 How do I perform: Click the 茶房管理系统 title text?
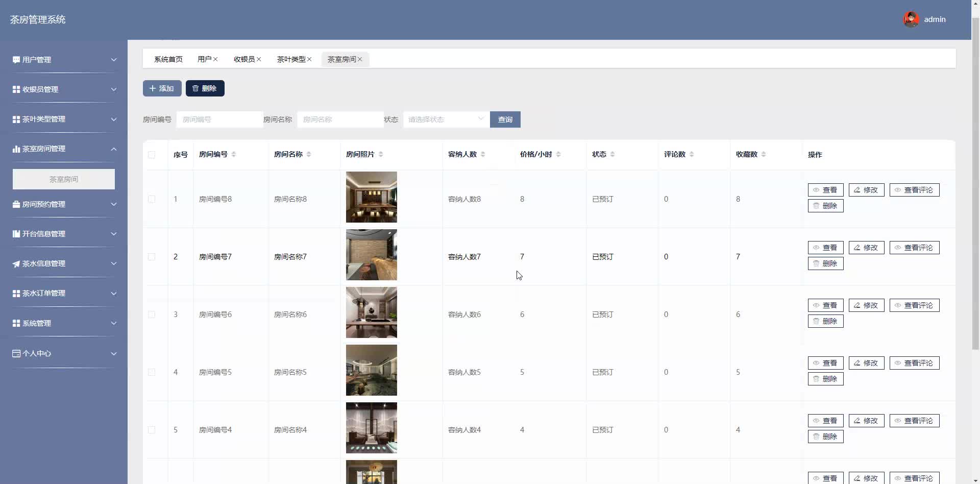click(x=38, y=19)
